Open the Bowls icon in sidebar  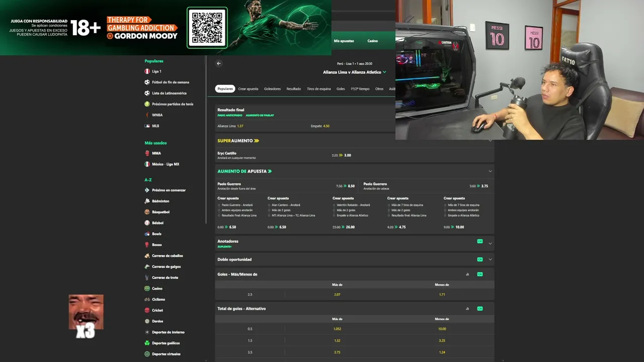click(147, 234)
